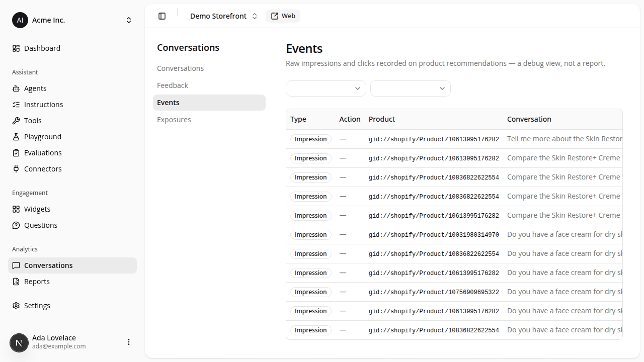Switch to the Feedback section
644x362 pixels.
pyautogui.click(x=209, y=85)
